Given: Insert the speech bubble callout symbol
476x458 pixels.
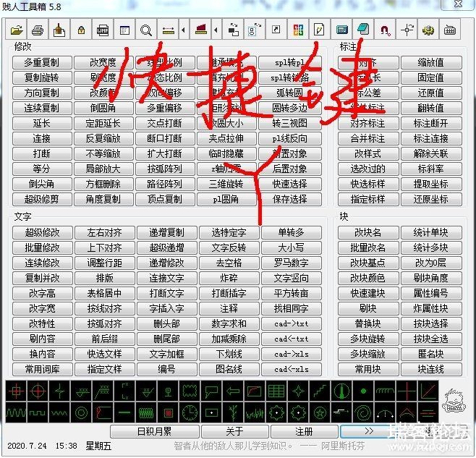Looking at the screenshot, I should (211, 391).
